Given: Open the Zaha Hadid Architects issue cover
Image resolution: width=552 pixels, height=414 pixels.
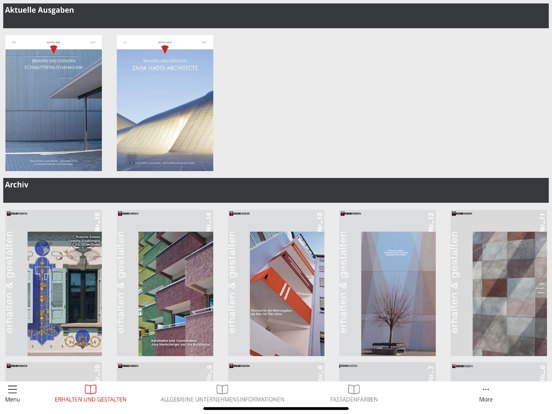Looking at the screenshot, I should 165,103.
